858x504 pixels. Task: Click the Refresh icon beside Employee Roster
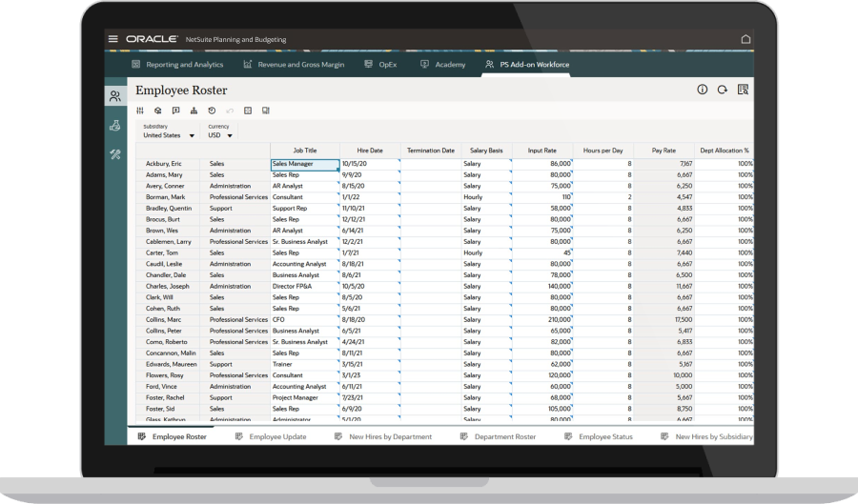[x=723, y=90]
